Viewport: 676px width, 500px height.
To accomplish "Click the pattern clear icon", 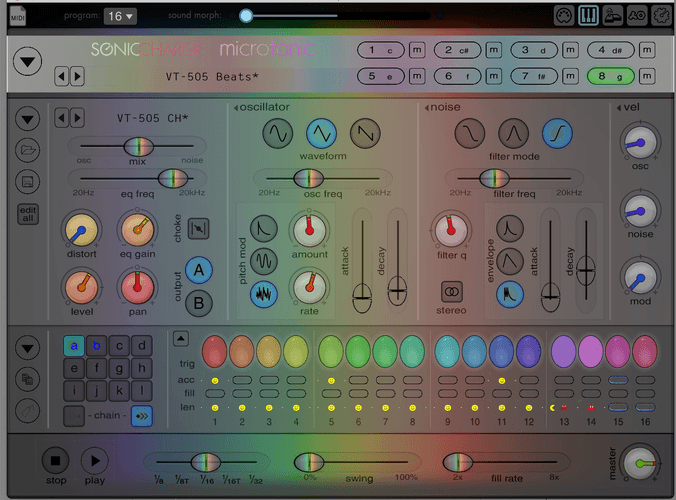I will [x=28, y=411].
